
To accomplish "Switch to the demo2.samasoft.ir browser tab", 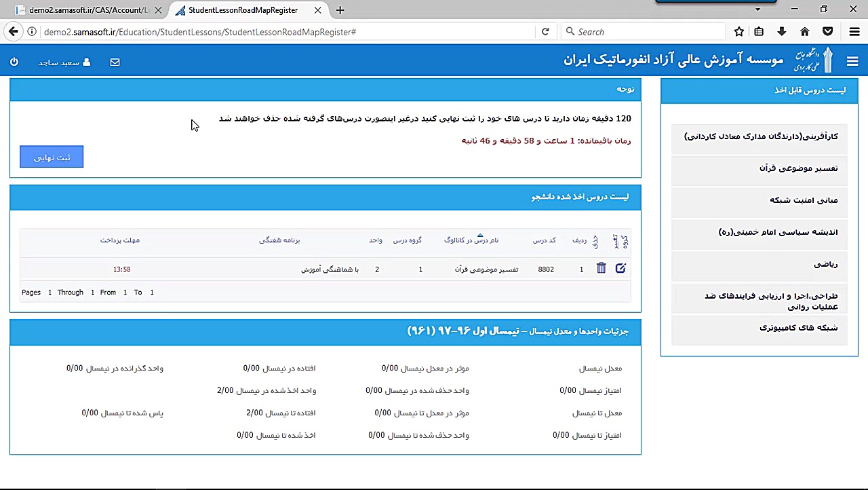I will point(81,10).
